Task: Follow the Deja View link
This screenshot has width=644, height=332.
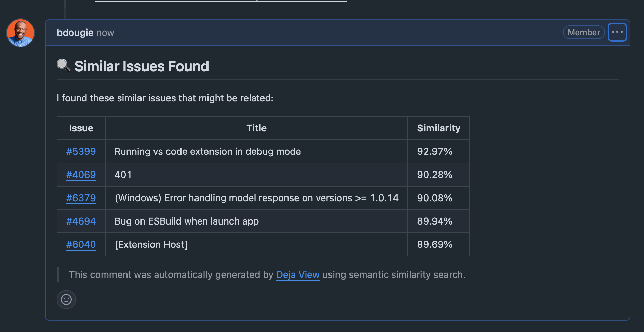Action: point(297,274)
